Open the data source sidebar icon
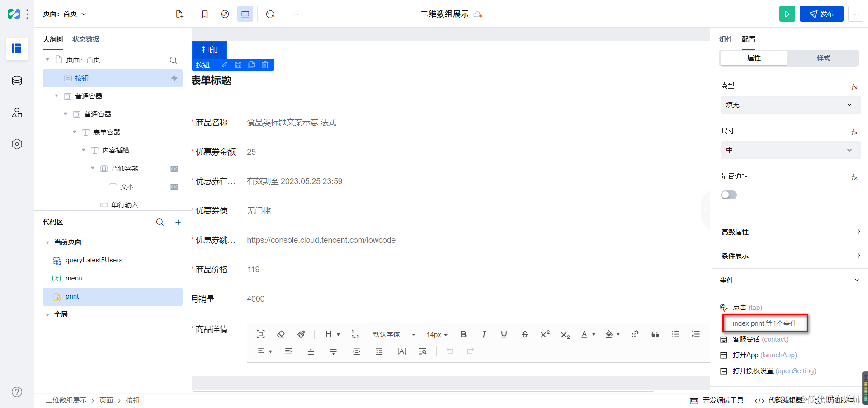Viewport: 868px width, 408px height. point(17,81)
